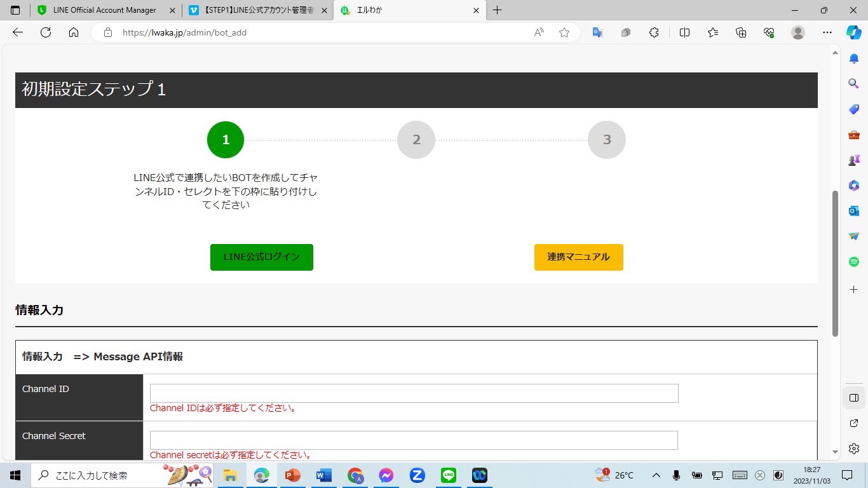Open browser profile avatar
Screen dimensions: 868x488
798,32
